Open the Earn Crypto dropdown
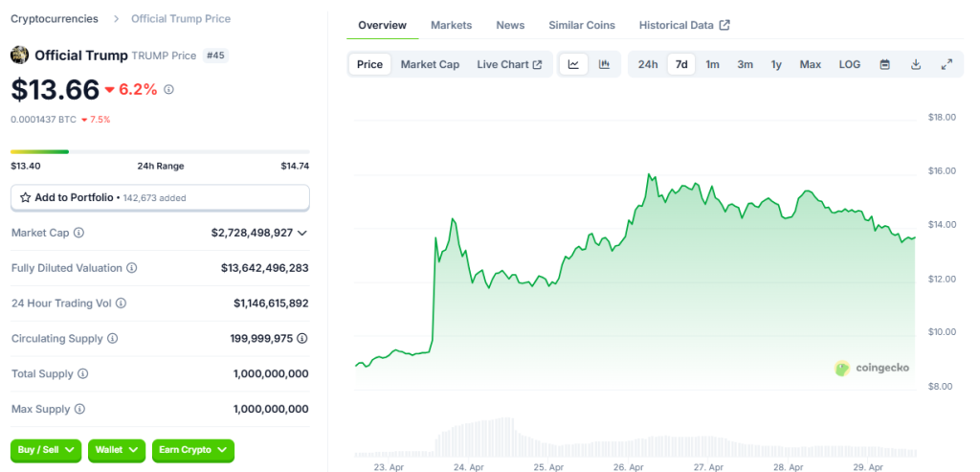 (193, 449)
